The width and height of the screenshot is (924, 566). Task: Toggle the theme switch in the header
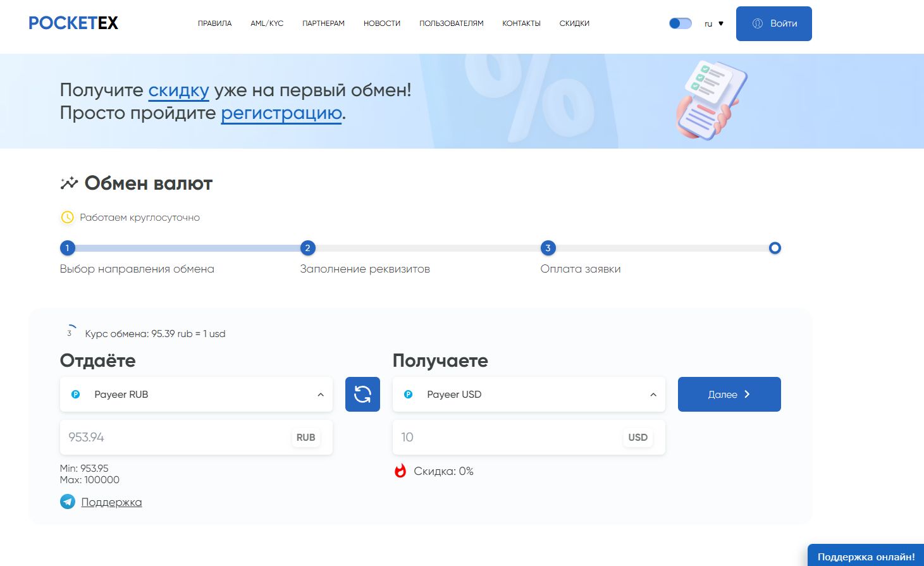point(680,23)
